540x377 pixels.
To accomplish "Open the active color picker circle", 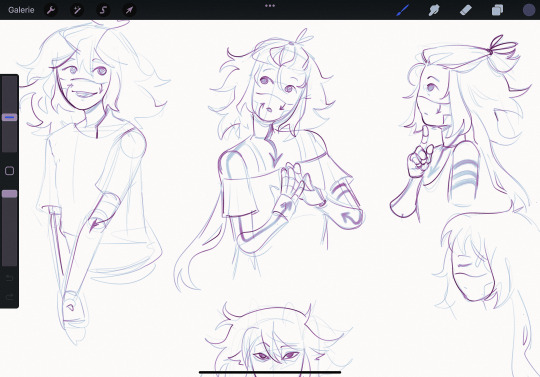I will 529,10.
